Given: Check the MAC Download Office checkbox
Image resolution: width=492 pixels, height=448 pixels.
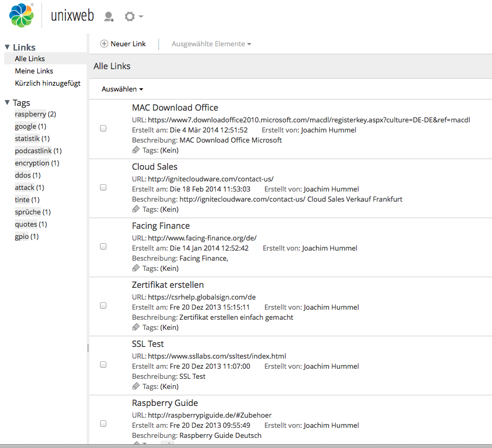Looking at the screenshot, I should coord(103,128).
